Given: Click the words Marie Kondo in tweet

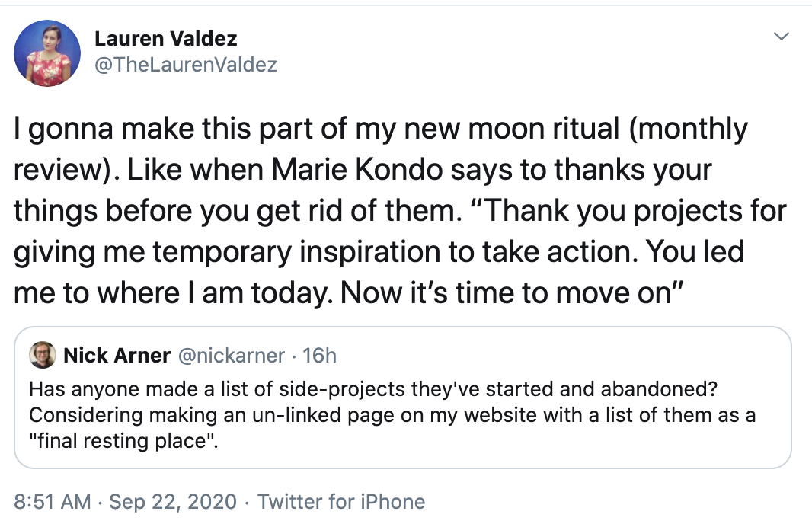Looking at the screenshot, I should 357,170.
